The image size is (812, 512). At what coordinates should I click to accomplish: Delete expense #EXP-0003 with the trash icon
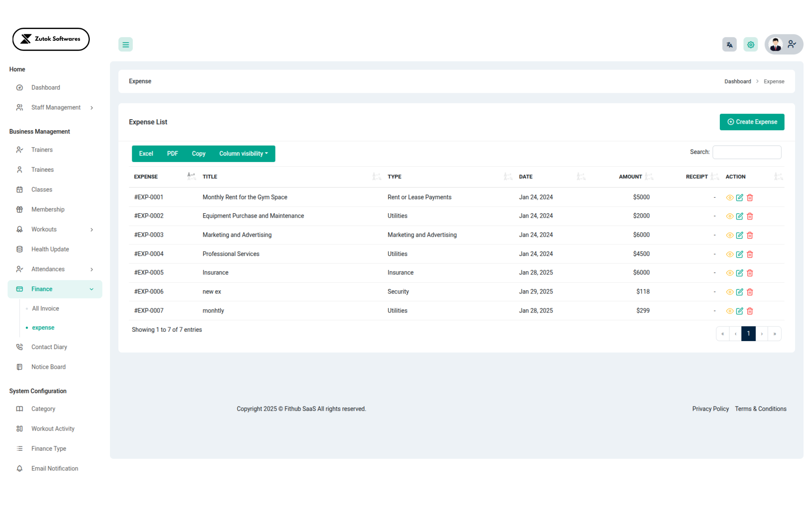coord(750,235)
